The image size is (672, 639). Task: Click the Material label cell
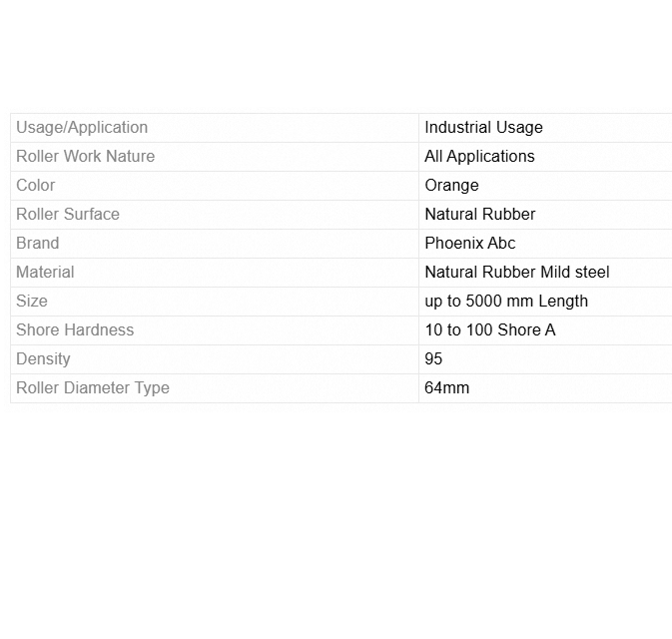tap(45, 273)
